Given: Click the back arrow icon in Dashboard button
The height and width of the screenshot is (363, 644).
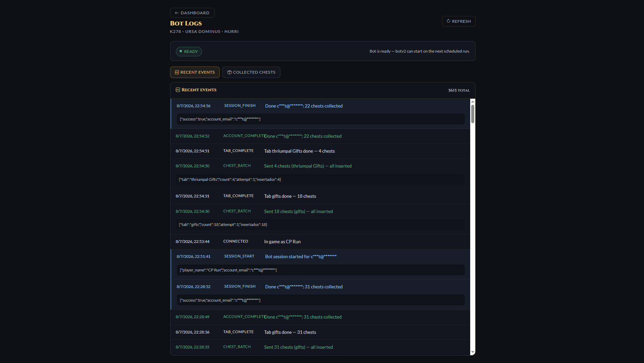Looking at the screenshot, I should click(177, 13).
